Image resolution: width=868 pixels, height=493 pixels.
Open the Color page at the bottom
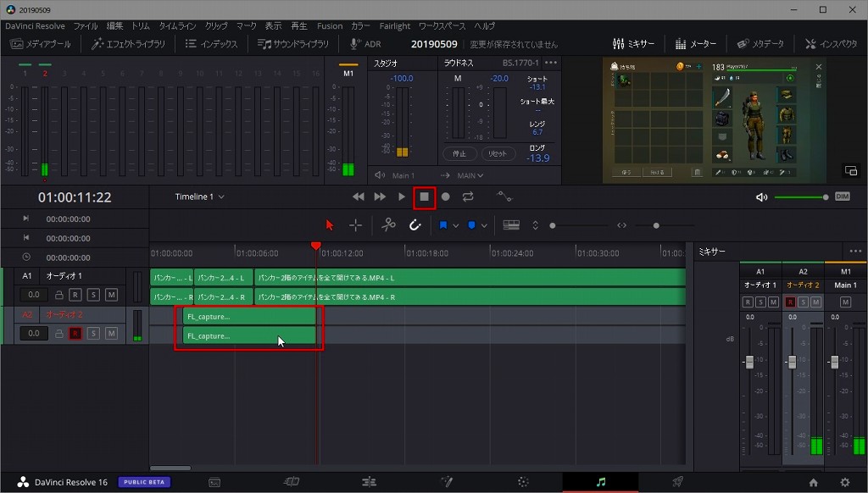tap(523, 482)
